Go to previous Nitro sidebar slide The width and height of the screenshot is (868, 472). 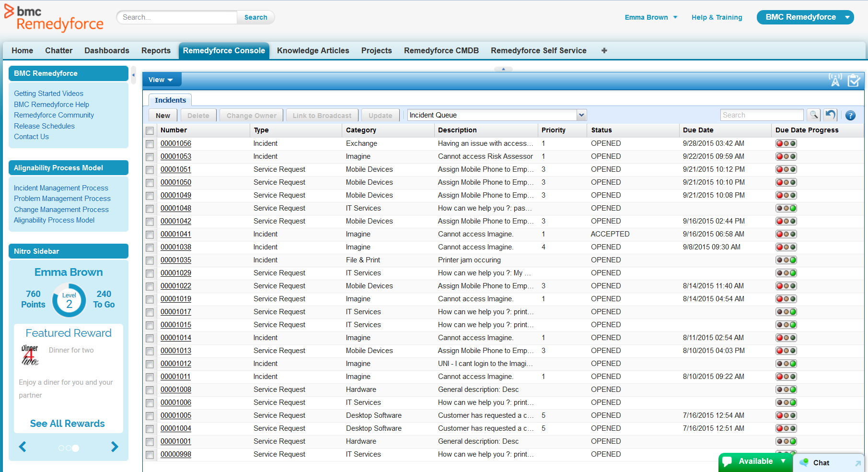point(23,447)
